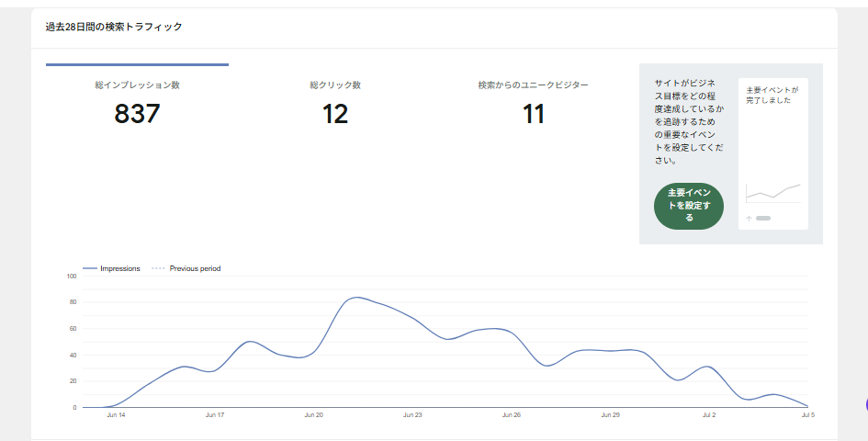This screenshot has height=441, width=868.
Task: Click the 60 y-axis label
Action: 73,329
